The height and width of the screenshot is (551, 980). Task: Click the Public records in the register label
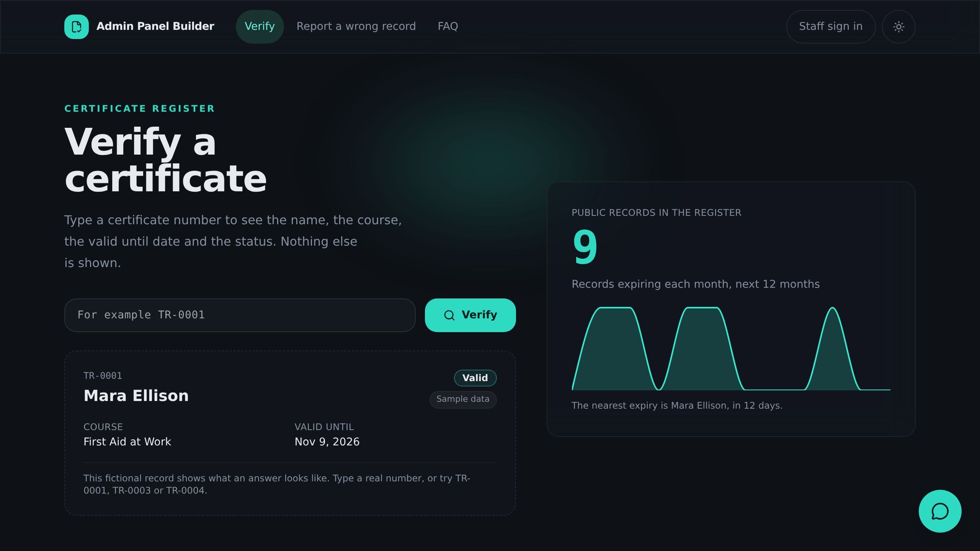pos(657,213)
